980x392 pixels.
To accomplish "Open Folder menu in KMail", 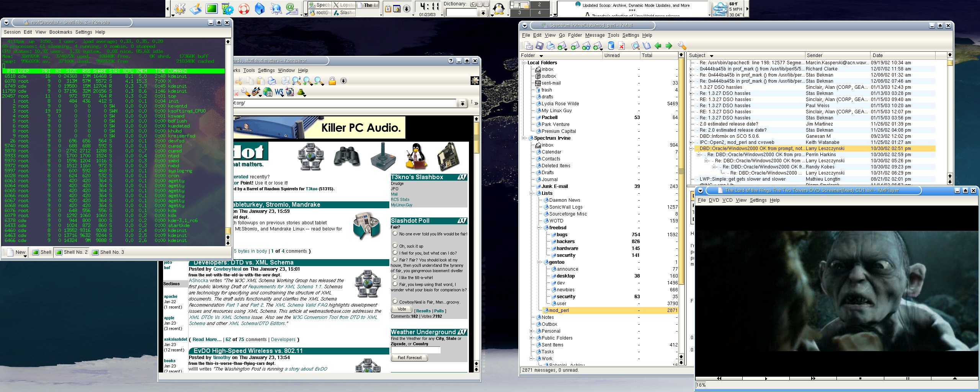I will [575, 35].
